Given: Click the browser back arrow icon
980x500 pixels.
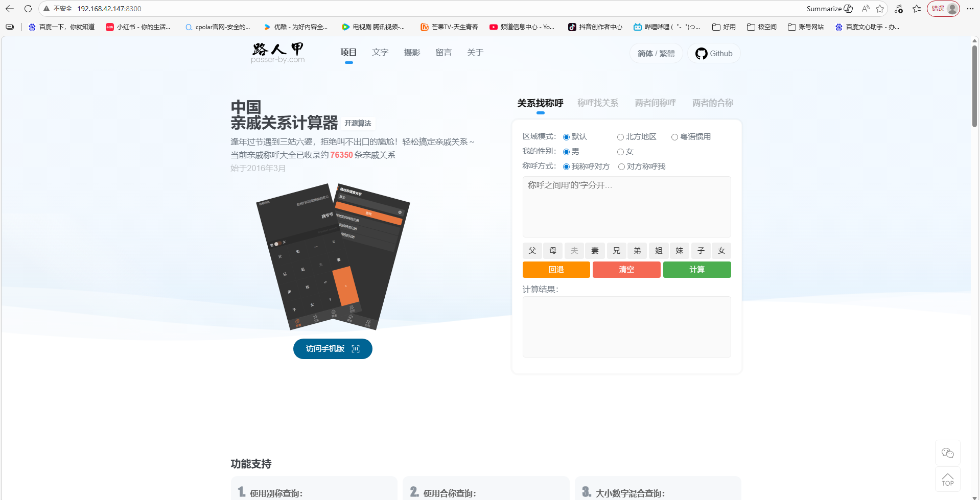Looking at the screenshot, I should point(10,9).
